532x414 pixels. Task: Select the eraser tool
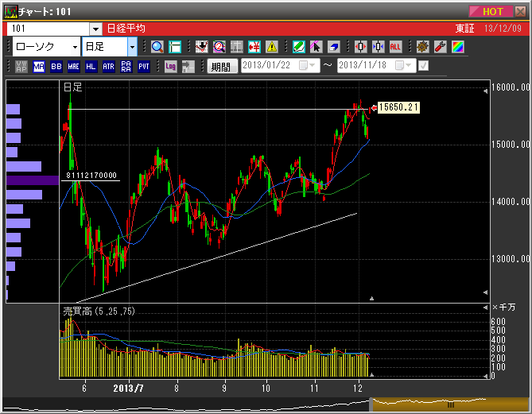(x=334, y=47)
